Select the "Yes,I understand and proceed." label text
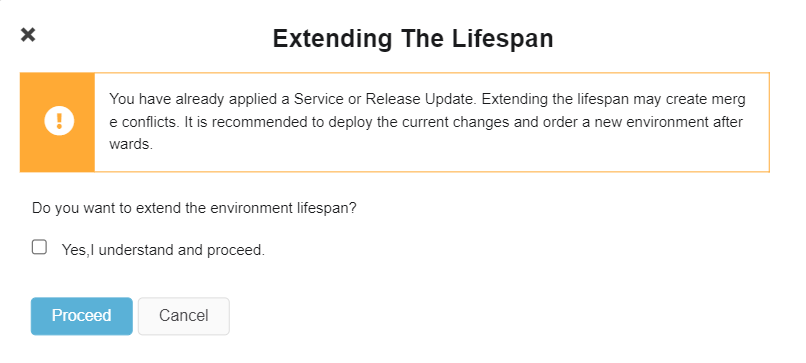 coord(163,250)
